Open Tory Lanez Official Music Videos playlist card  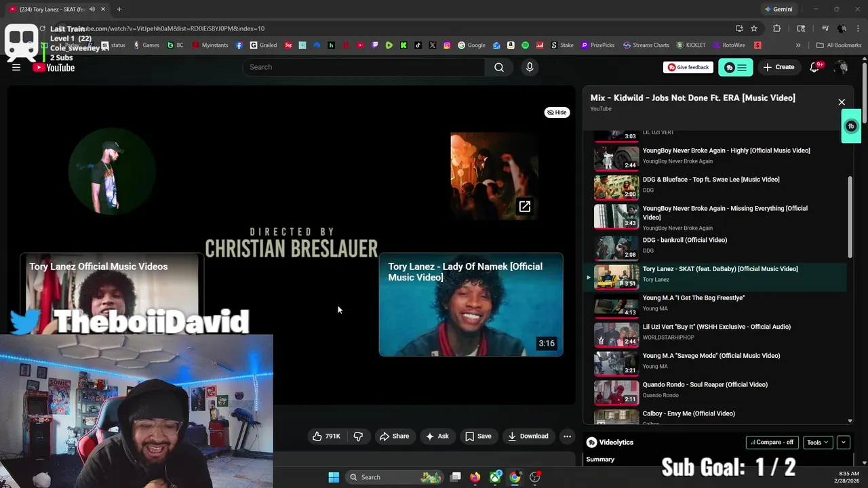click(x=112, y=294)
